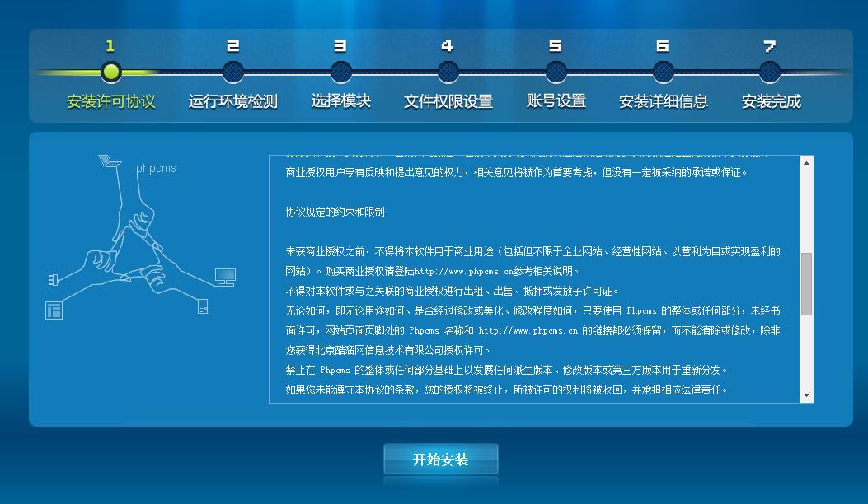Click the line starting 未获商业授权之前
The image size is (868, 504).
(533, 252)
